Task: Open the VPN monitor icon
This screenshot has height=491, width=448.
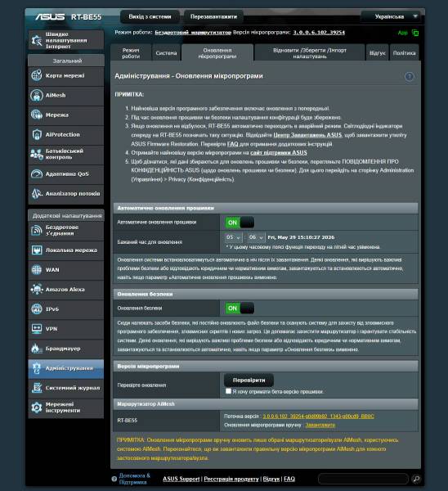Action: tap(37, 329)
